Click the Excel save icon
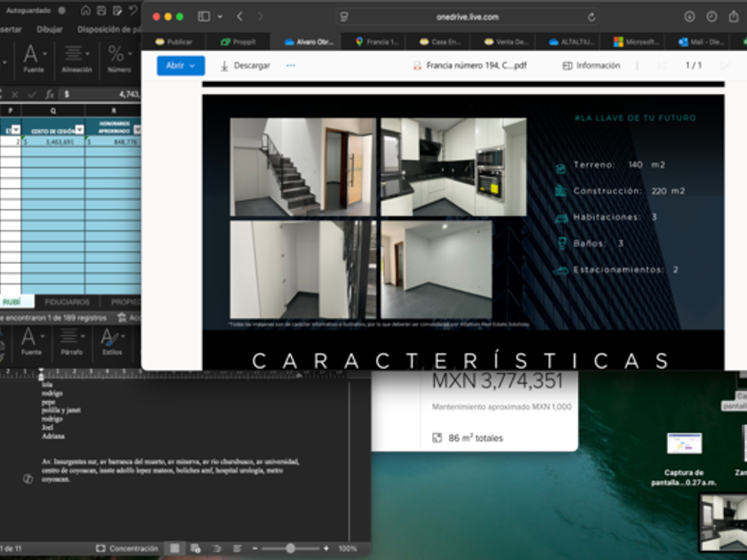Image resolution: width=747 pixels, height=560 pixels. 100,11
